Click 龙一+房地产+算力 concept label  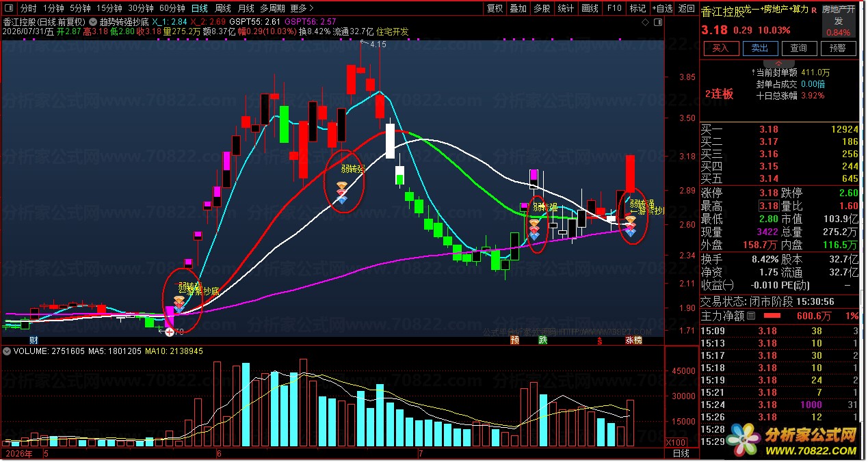pos(776,10)
